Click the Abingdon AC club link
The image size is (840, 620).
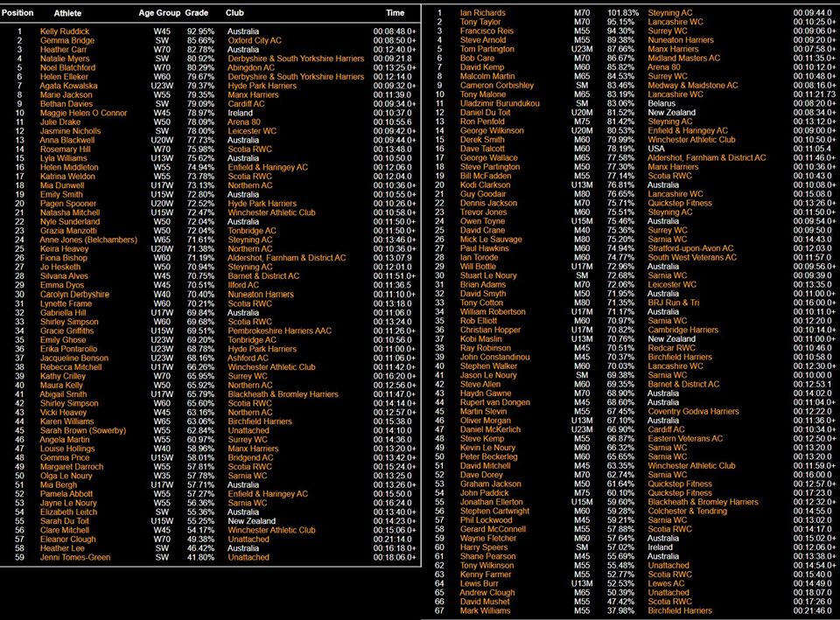click(251, 67)
